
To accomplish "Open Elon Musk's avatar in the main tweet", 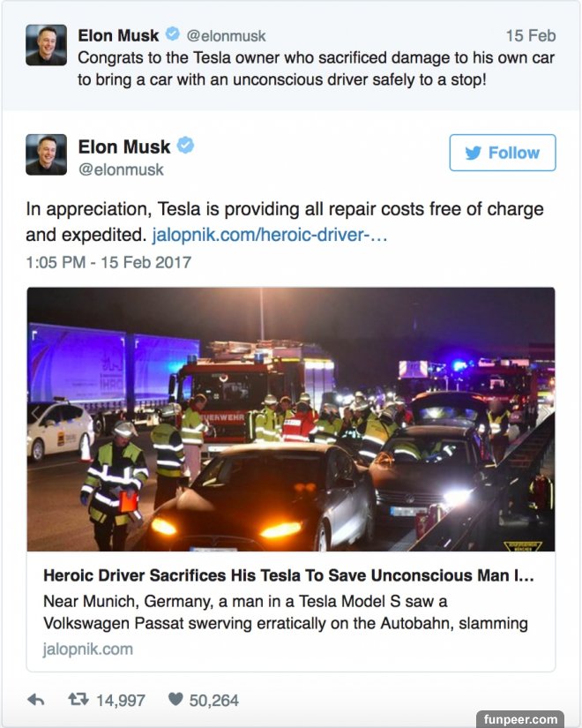I will [47, 154].
